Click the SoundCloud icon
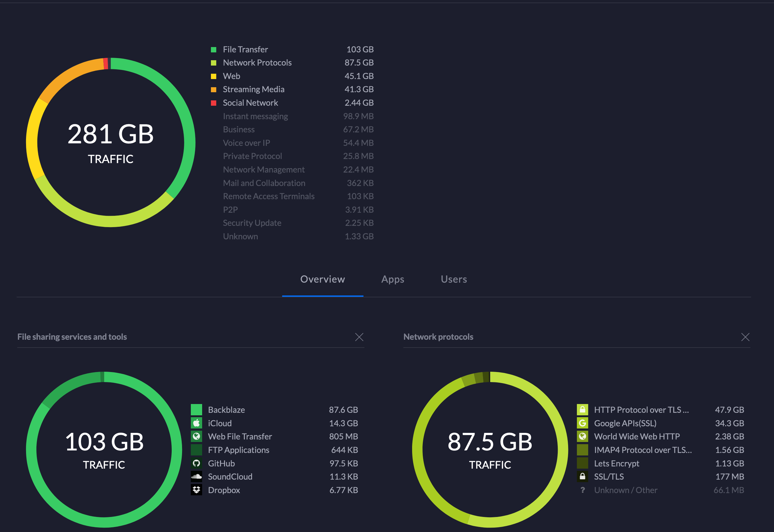 196,476
